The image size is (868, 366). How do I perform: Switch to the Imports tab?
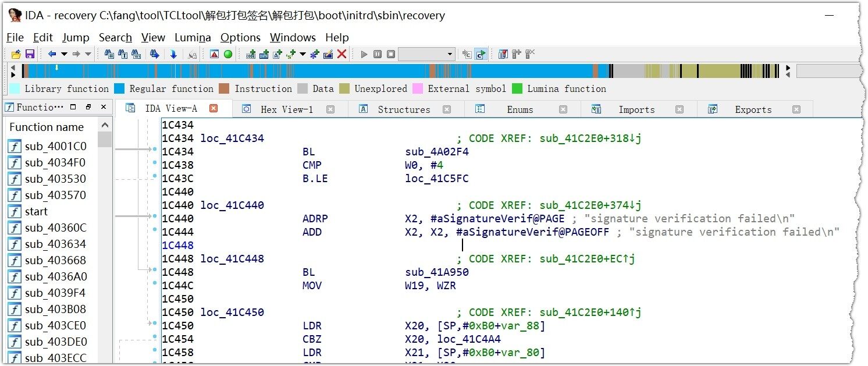pyautogui.click(x=636, y=109)
